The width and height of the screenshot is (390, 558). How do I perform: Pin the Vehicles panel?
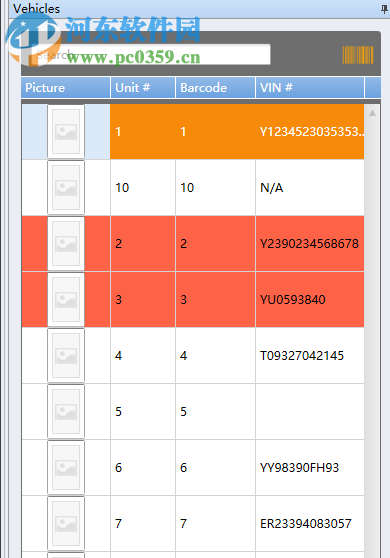(x=384, y=9)
